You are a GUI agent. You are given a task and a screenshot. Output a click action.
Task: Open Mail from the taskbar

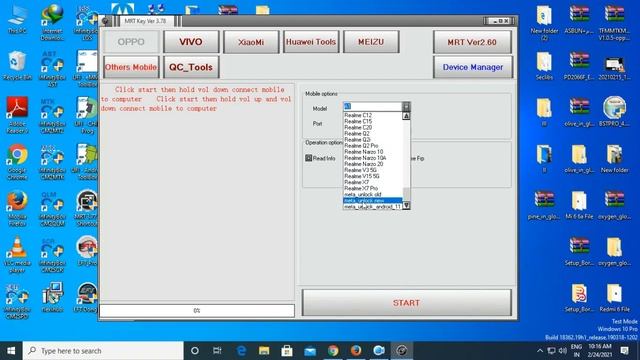point(310,351)
